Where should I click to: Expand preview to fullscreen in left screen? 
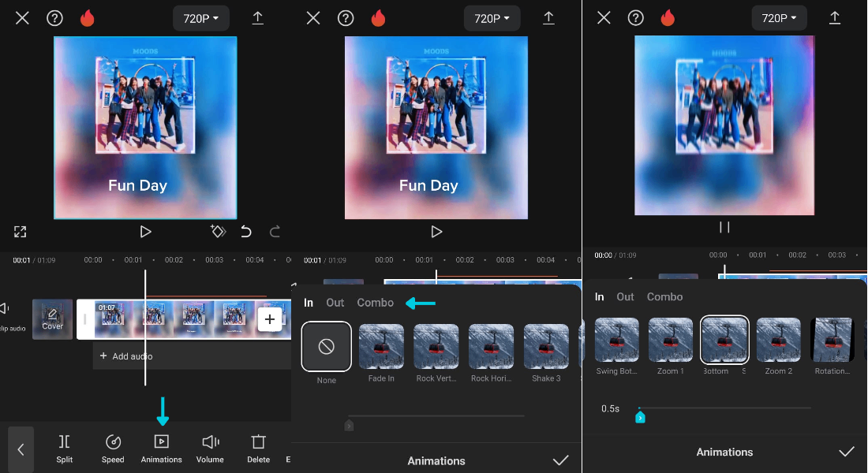click(20, 232)
